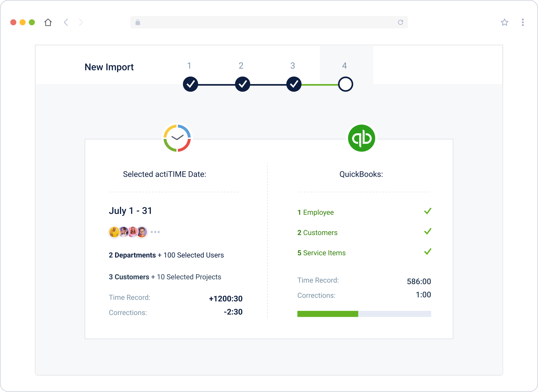Screen dimensions: 538x392
Task: Click the yellow minimize window dot
Action: coord(23,22)
